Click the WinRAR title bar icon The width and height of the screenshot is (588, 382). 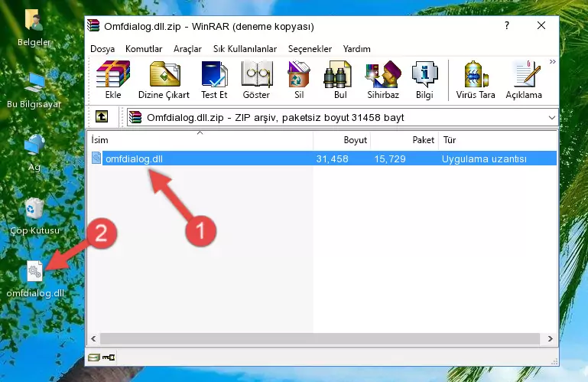pos(93,25)
